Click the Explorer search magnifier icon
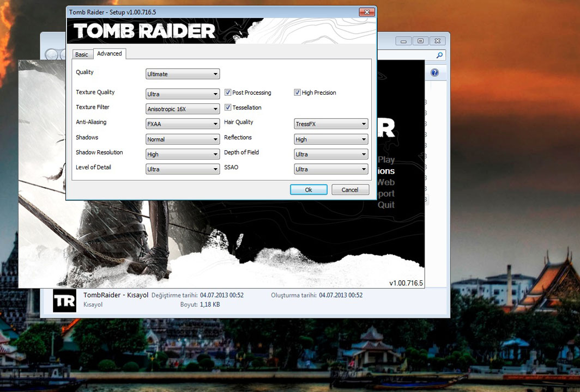 pos(439,55)
